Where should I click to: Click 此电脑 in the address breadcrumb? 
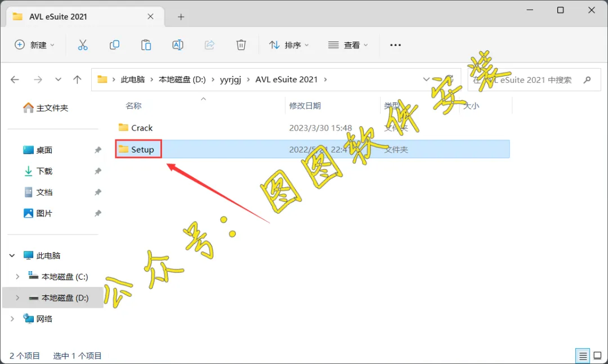coord(133,79)
